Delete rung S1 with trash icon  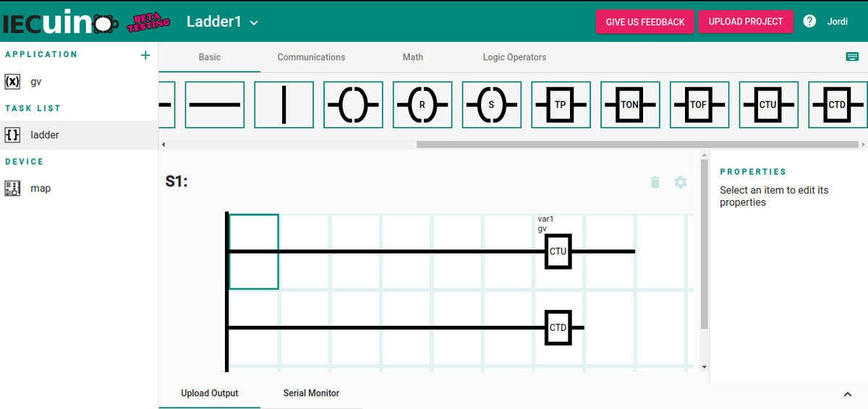655,182
